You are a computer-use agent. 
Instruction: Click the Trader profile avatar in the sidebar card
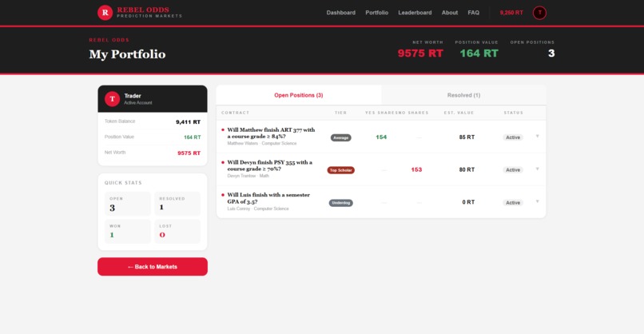[112, 98]
